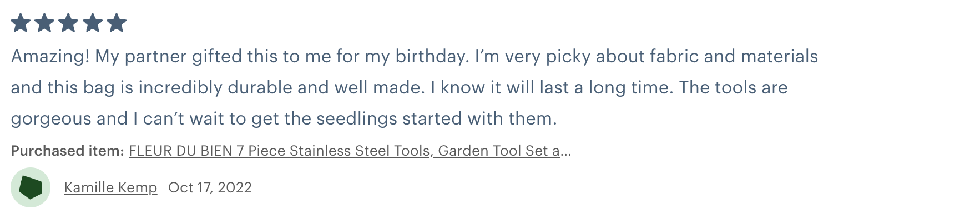Click the Oct 17, 2022 review date
This screenshot has width=980, height=218.
210,187
